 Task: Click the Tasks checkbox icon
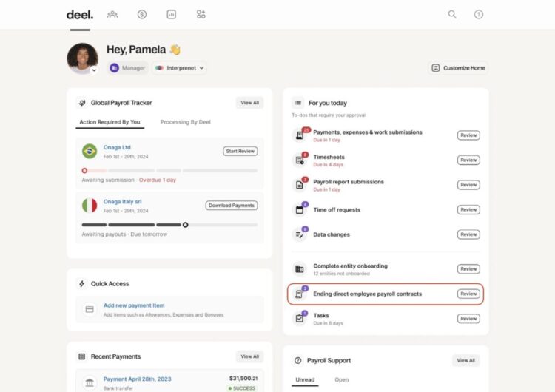(x=300, y=319)
